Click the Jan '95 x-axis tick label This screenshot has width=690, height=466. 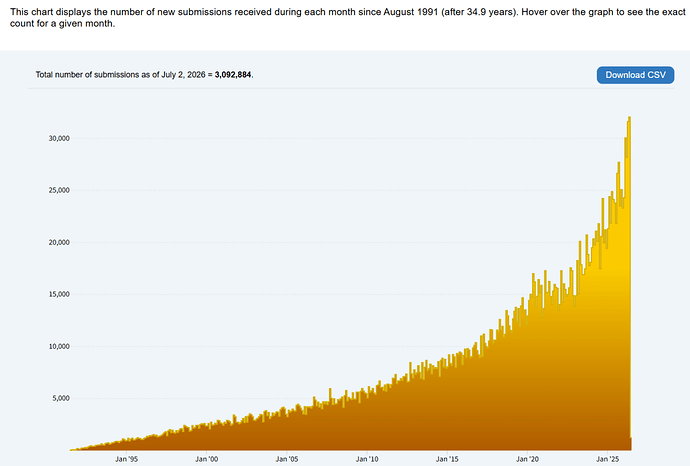point(126,459)
